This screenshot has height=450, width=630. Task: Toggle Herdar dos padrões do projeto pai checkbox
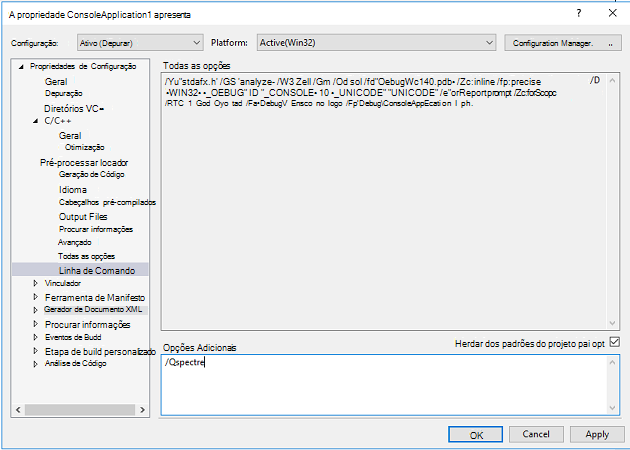tap(614, 342)
